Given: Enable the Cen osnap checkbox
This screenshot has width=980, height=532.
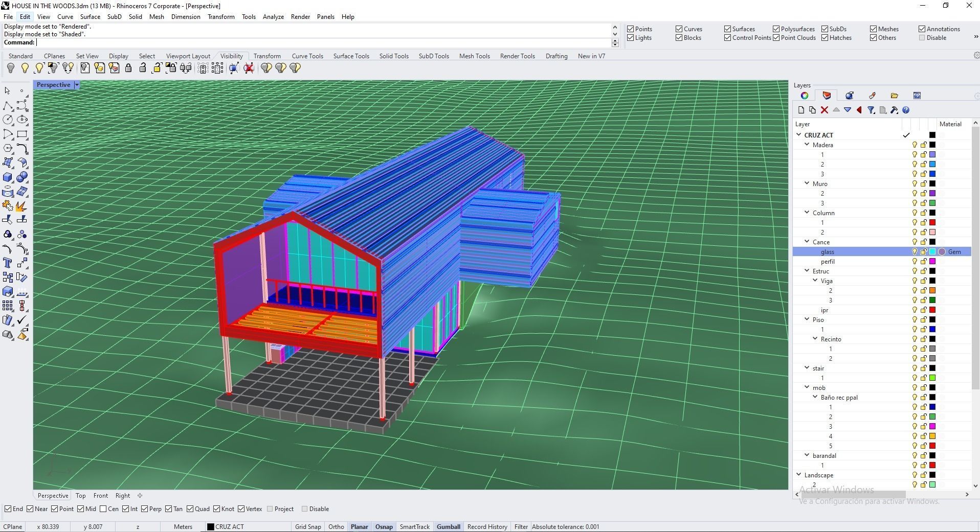Looking at the screenshot, I should coord(103,509).
